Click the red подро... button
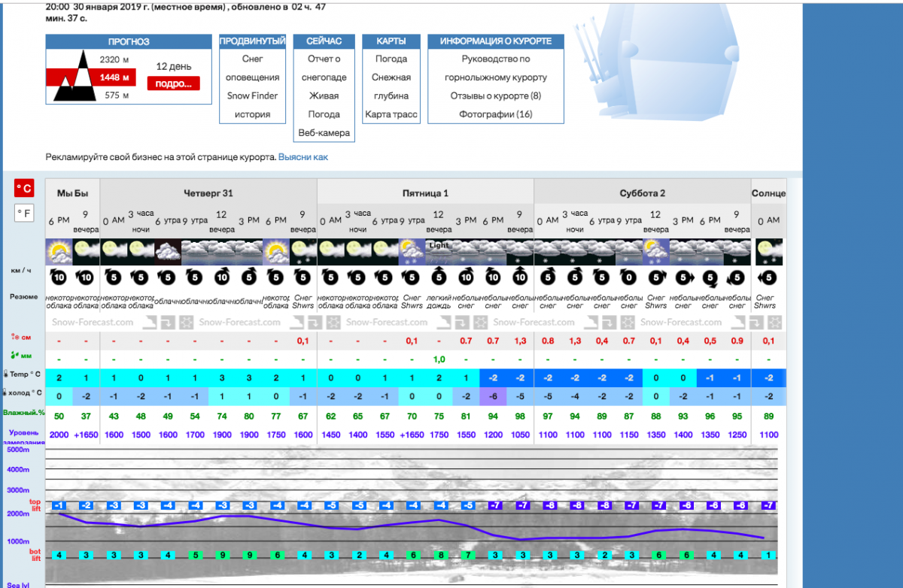The width and height of the screenshot is (903, 588). click(x=173, y=83)
